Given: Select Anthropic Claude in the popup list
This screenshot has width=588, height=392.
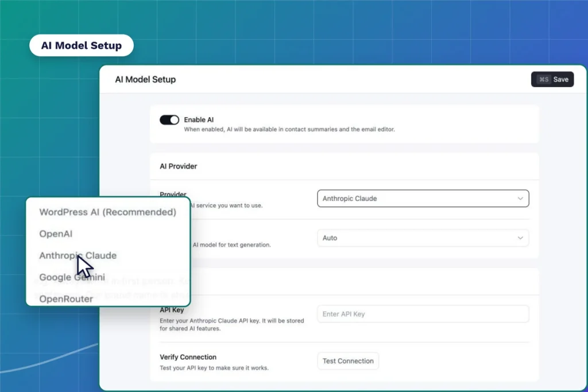Looking at the screenshot, I should point(78,255).
